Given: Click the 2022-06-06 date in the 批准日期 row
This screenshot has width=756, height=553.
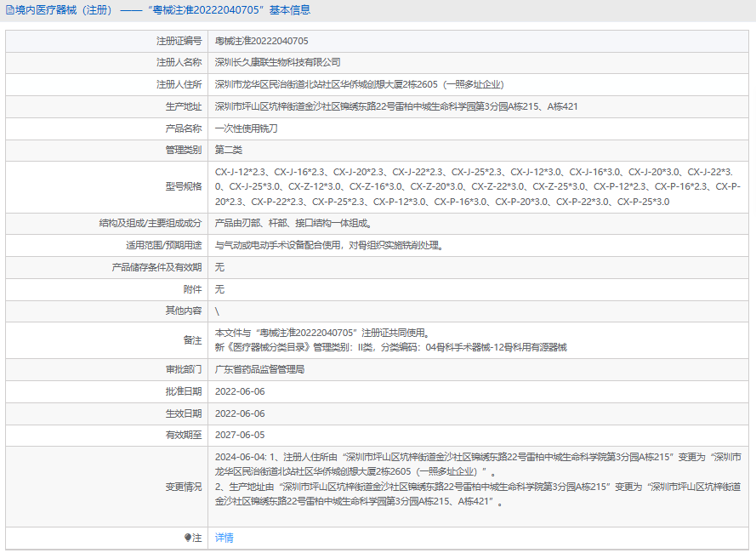Looking at the screenshot, I should point(240,391).
